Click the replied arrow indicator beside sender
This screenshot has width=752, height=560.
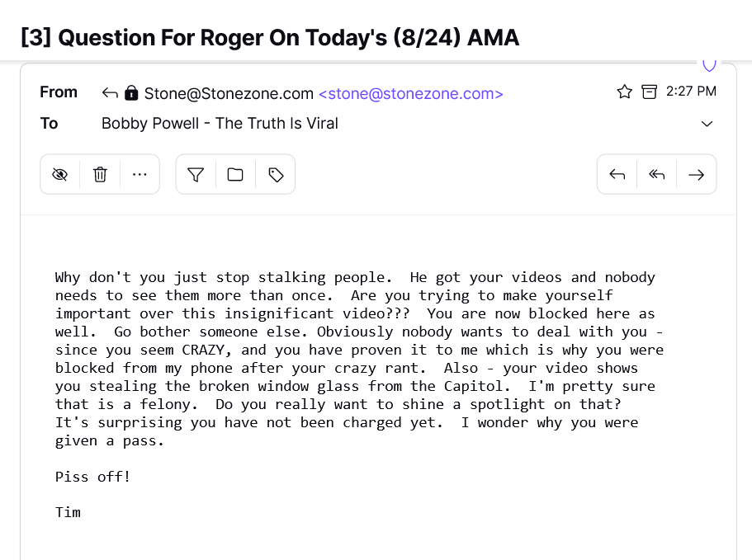pyautogui.click(x=110, y=93)
